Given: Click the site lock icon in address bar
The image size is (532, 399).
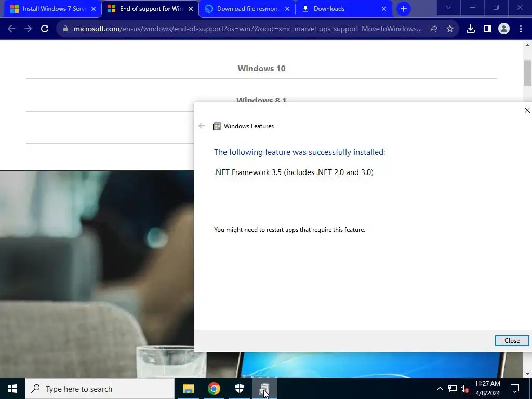Looking at the screenshot, I should pos(65,29).
